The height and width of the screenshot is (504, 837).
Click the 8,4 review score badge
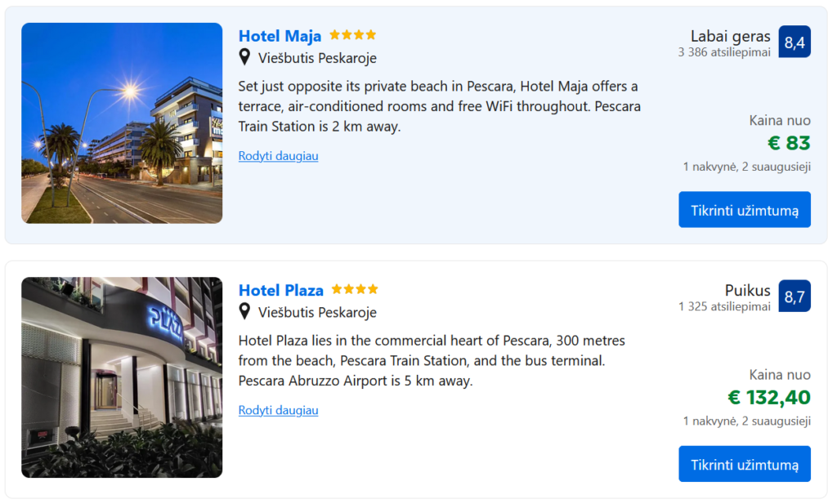[794, 42]
